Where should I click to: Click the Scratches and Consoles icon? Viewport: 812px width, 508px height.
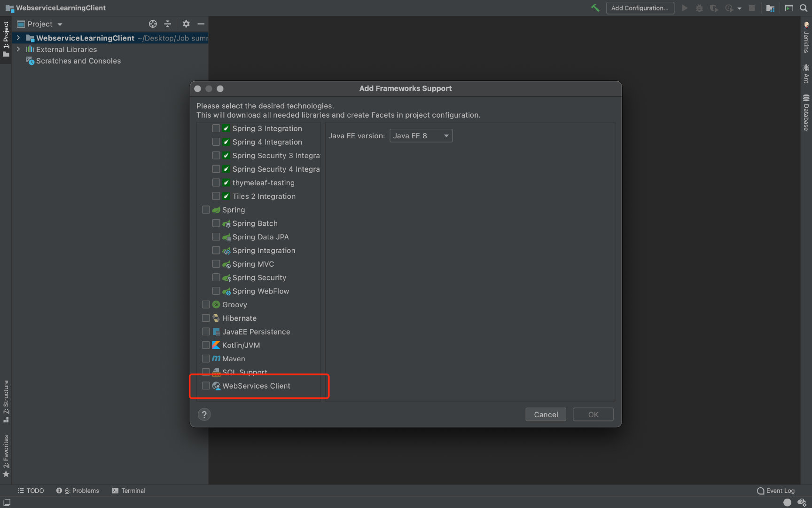[30, 61]
